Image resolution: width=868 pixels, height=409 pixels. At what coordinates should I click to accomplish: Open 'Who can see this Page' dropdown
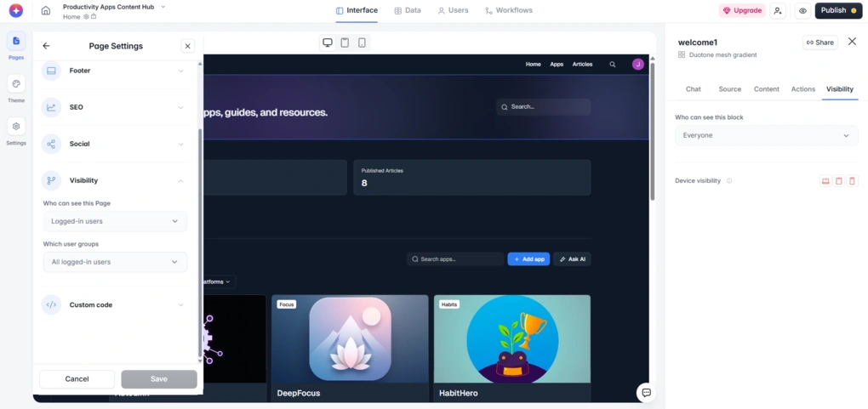coord(115,221)
